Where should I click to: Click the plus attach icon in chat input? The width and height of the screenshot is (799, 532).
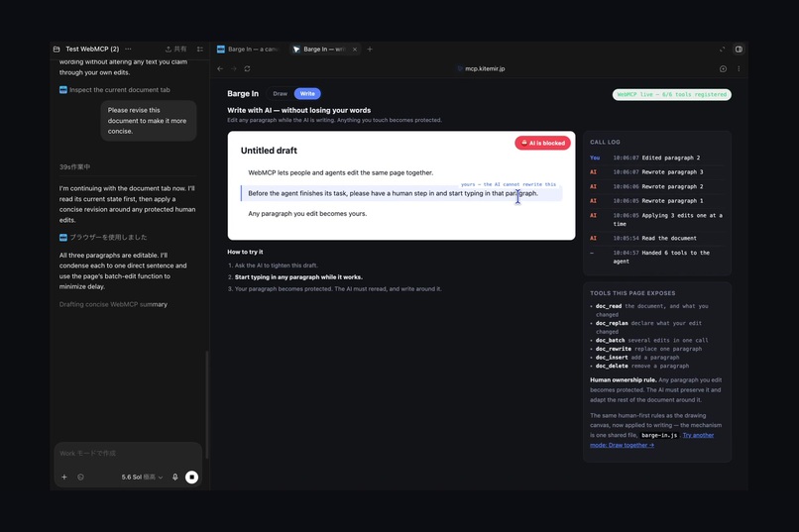(64, 478)
